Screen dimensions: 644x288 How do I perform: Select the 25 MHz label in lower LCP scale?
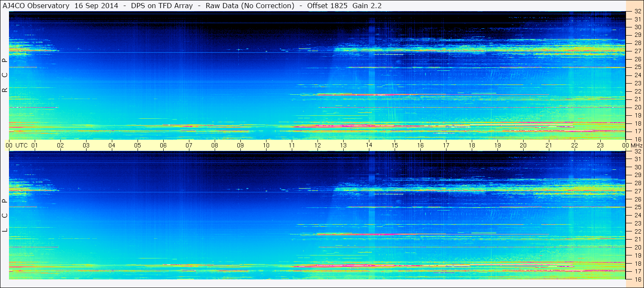[x=637, y=207]
